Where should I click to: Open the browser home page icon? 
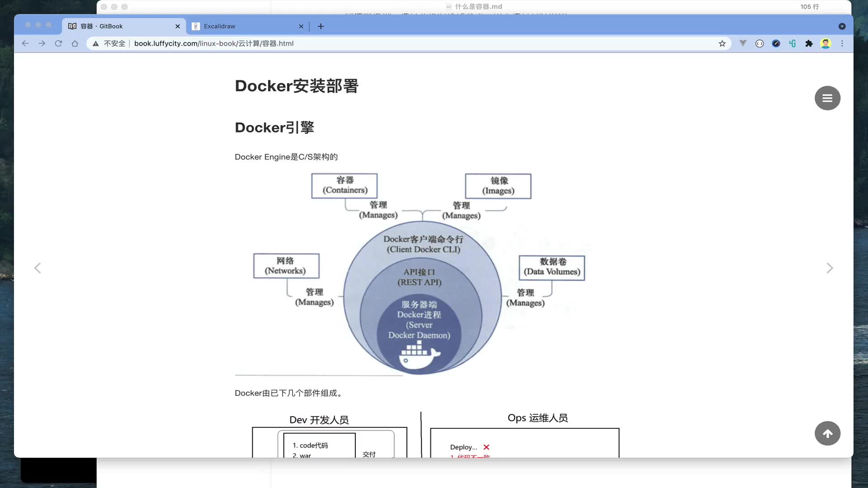[75, 43]
